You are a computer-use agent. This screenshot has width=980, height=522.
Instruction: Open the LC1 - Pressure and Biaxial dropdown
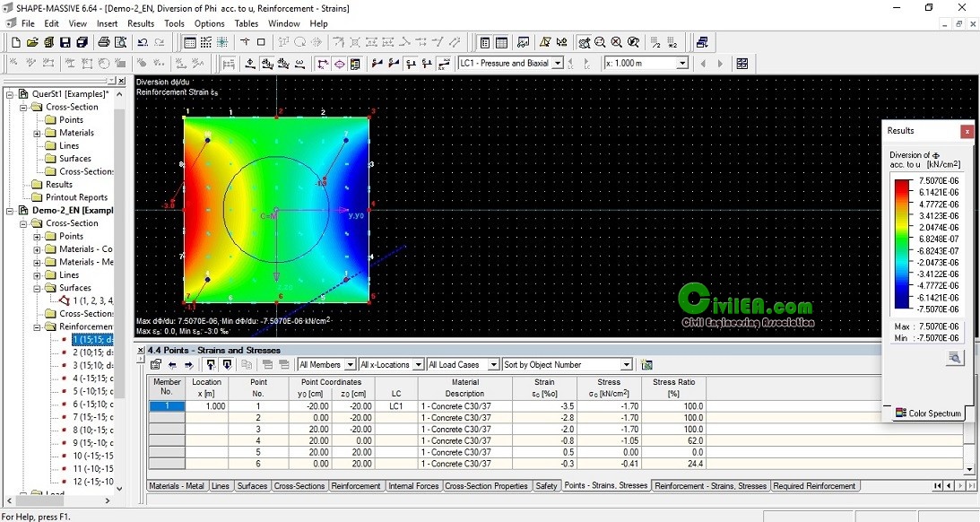coord(557,64)
